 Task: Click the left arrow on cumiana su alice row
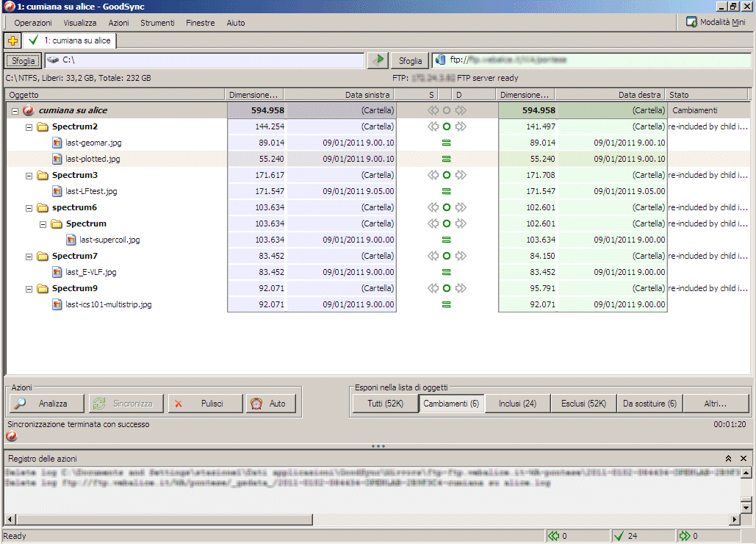point(433,110)
